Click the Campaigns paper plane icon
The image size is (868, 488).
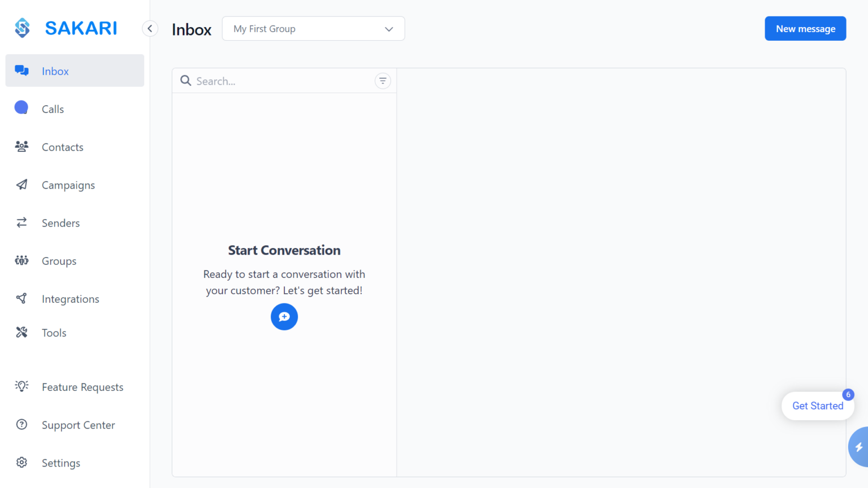[21, 185]
